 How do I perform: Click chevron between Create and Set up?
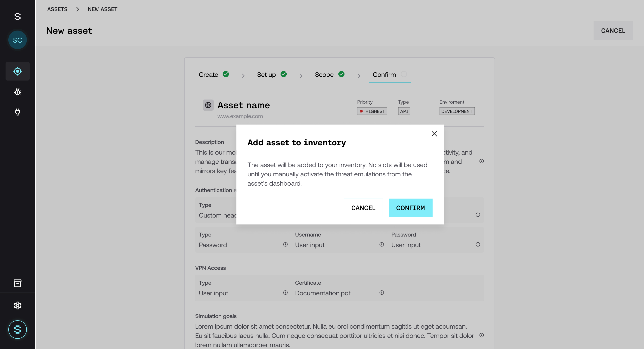pyautogui.click(x=243, y=75)
